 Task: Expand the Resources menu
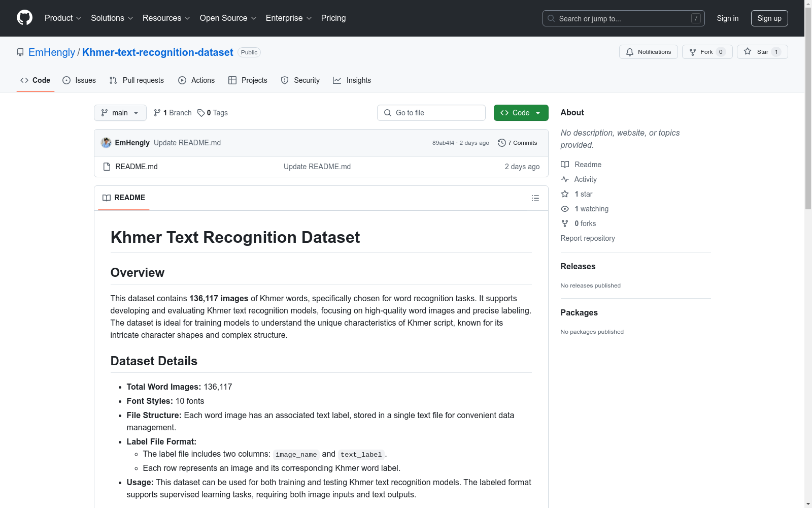pos(166,18)
